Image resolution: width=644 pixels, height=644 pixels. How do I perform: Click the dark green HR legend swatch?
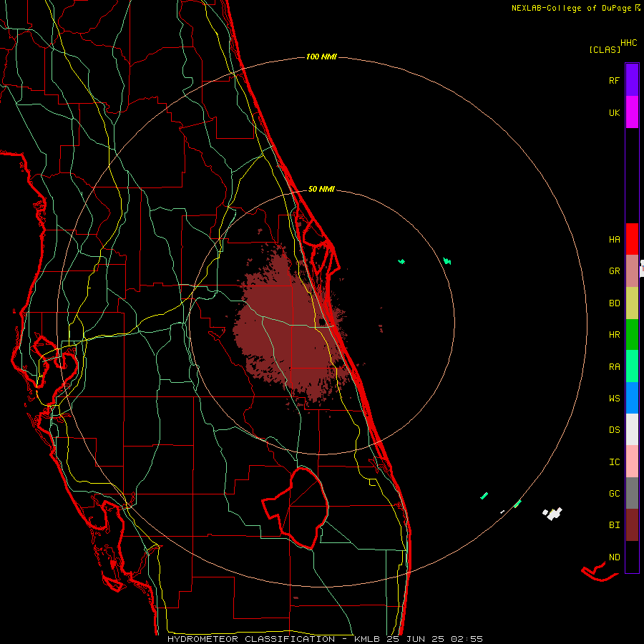point(632,335)
